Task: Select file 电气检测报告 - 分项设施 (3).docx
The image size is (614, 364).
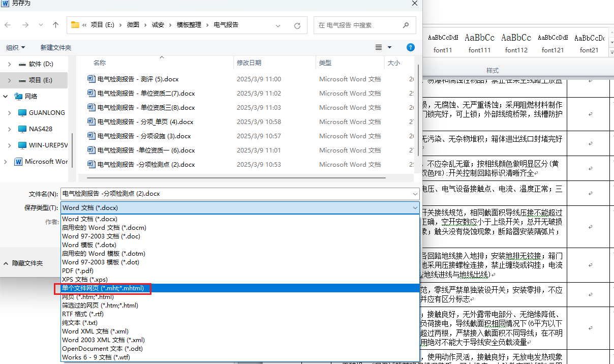Action: pos(144,136)
